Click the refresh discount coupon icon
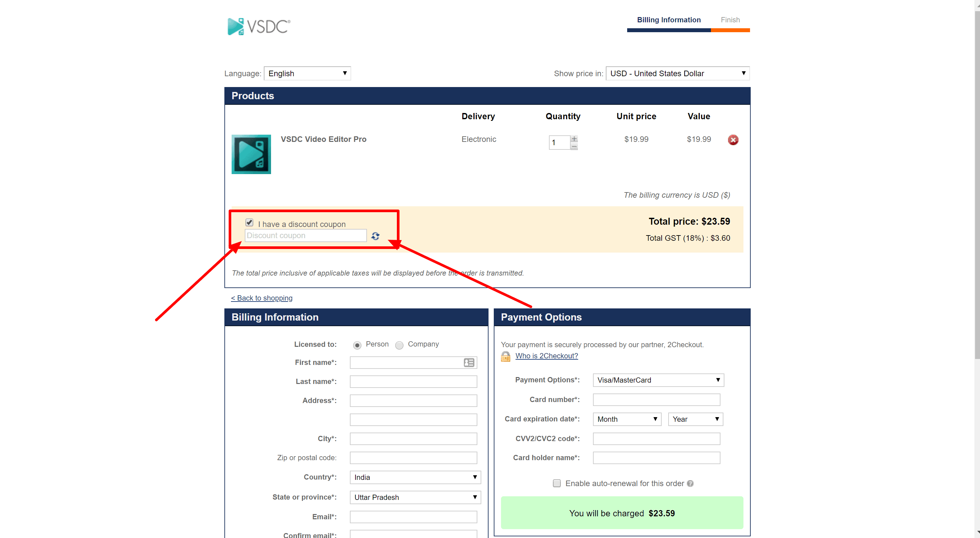 click(x=376, y=236)
